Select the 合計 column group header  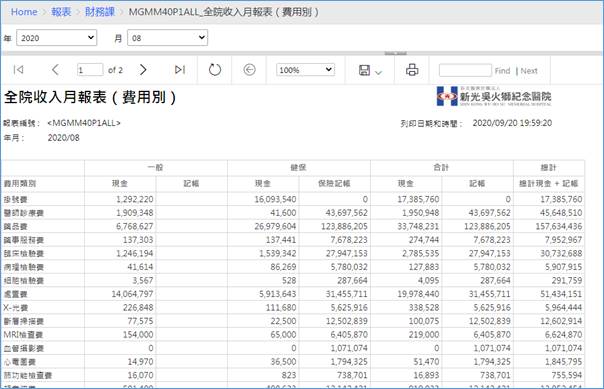(x=441, y=168)
